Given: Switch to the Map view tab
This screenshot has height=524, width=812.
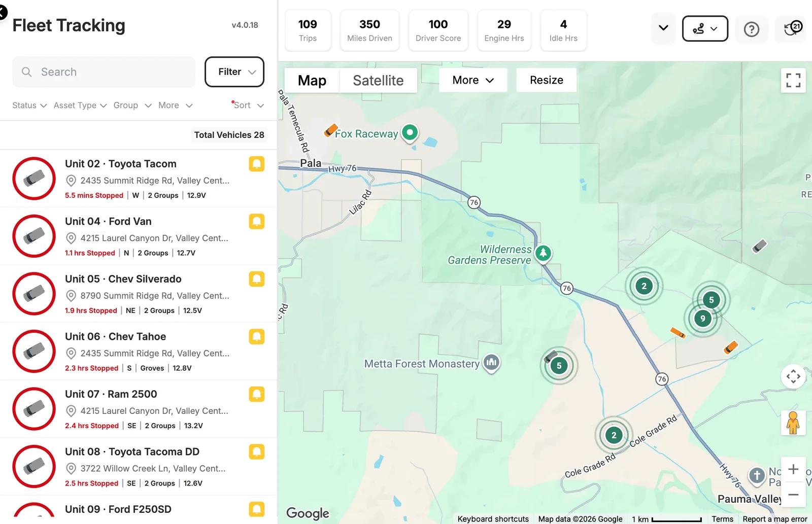Looking at the screenshot, I should 312,80.
